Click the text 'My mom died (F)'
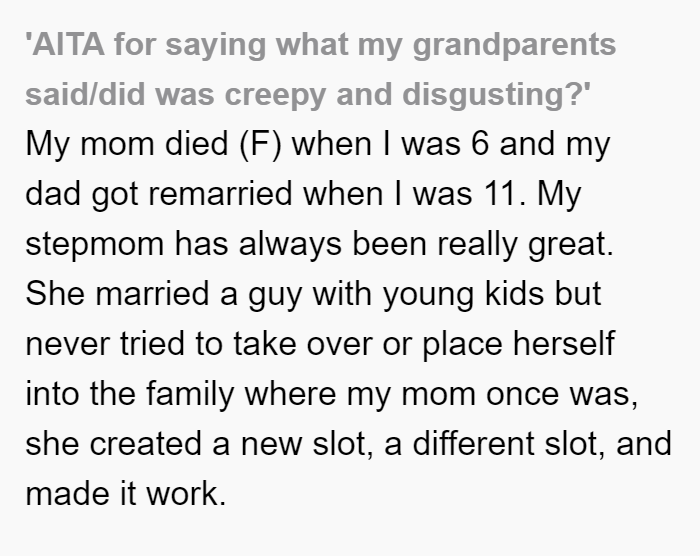 (154, 144)
